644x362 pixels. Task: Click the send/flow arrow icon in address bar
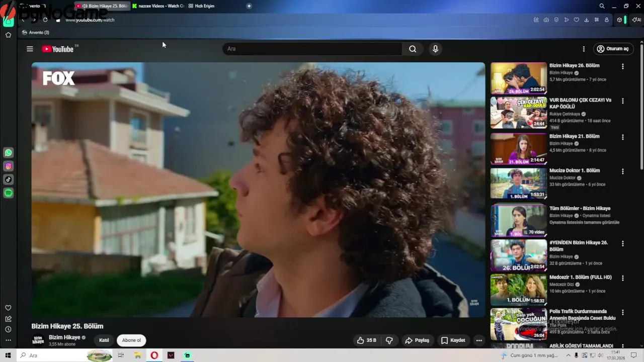point(567,20)
